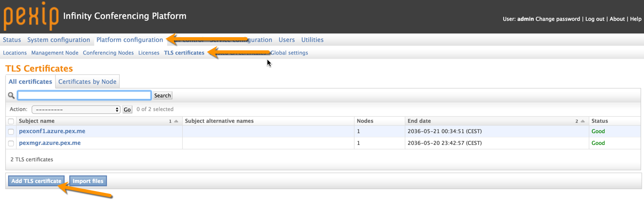Switch to Certificates by Node tab

(x=87, y=81)
